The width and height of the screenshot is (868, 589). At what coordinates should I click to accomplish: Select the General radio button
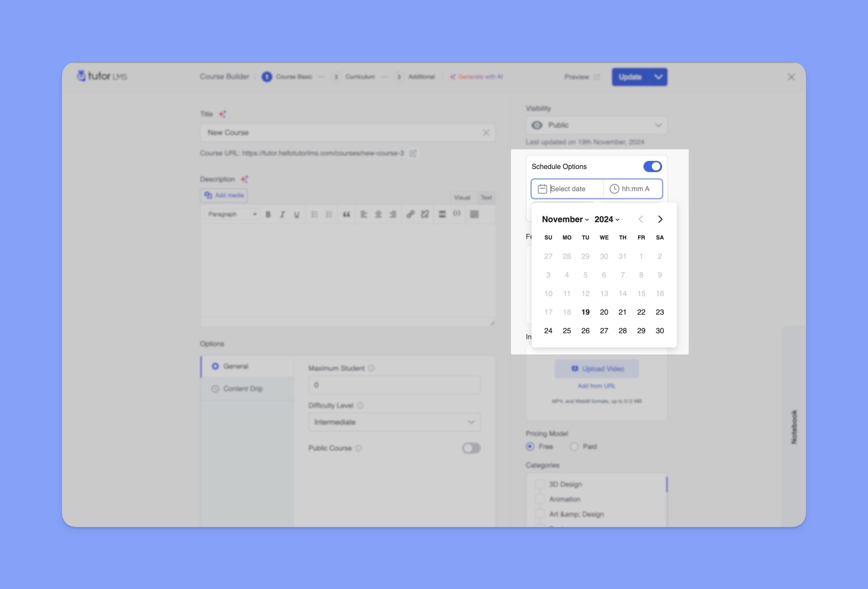(x=215, y=366)
